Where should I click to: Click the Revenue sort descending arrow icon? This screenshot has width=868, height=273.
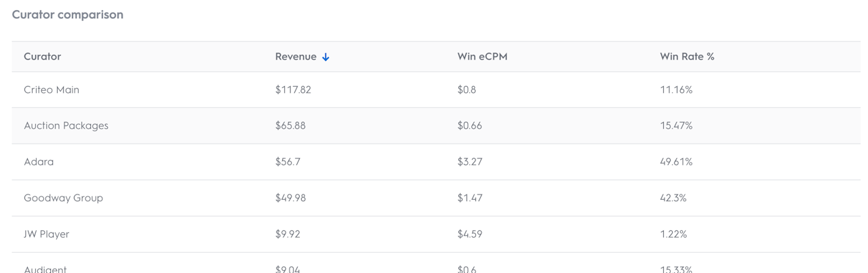326,57
